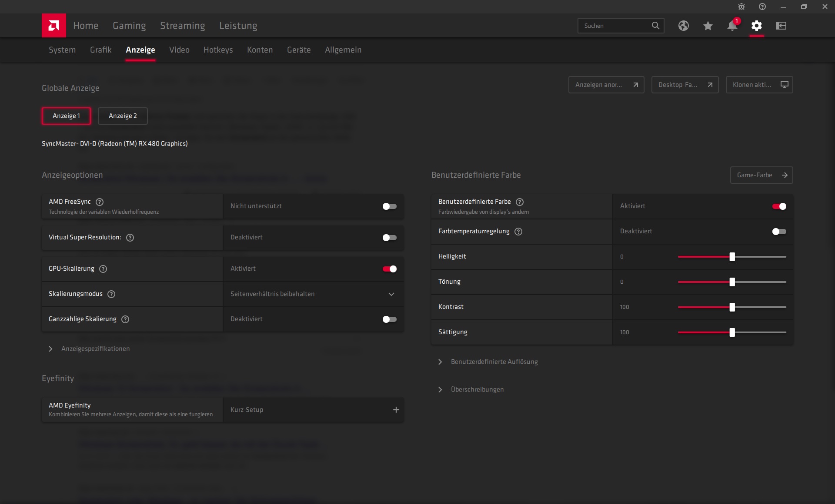Click Anzeigen anor... button

coord(606,85)
